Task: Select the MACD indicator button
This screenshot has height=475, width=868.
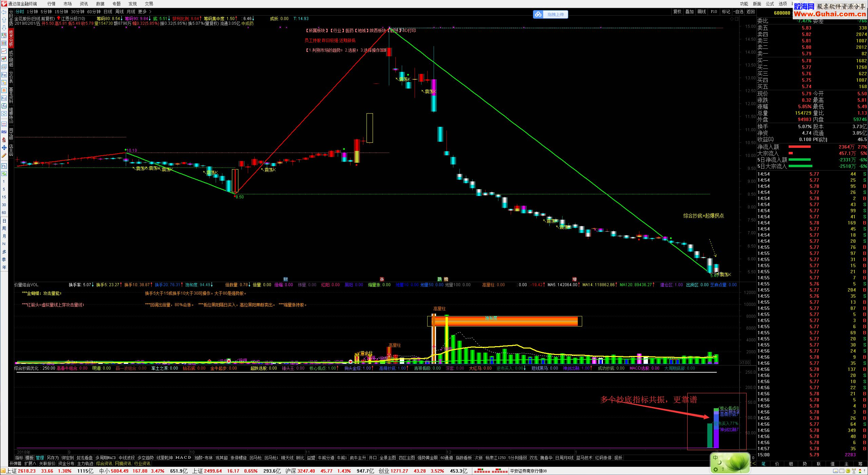Action: pos(183,458)
